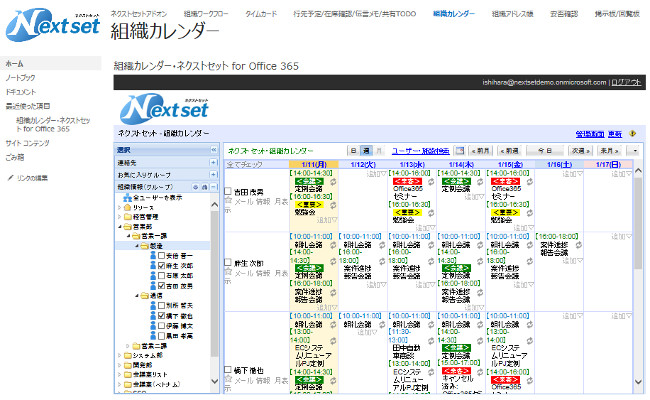
Task: Uncheck 吉田 茂男 in the group tree
Action: [x=162, y=286]
